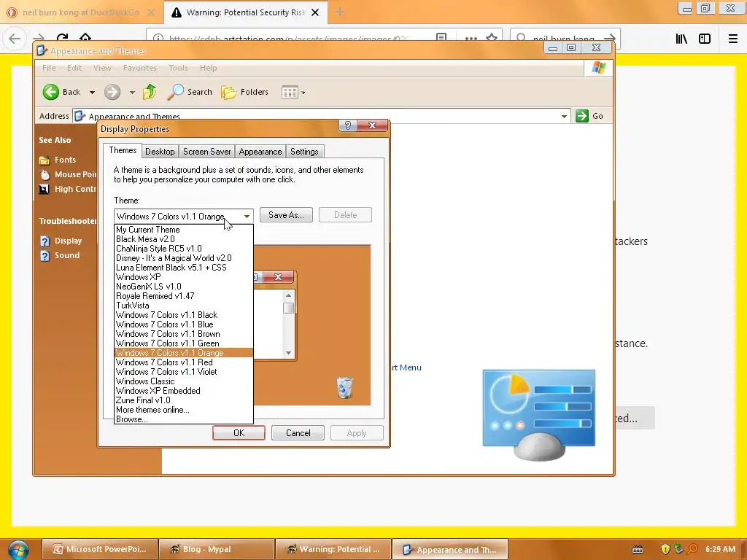Toggle Firefox sidebar icon
Viewport: 747px width, 560px height.
[705, 39]
